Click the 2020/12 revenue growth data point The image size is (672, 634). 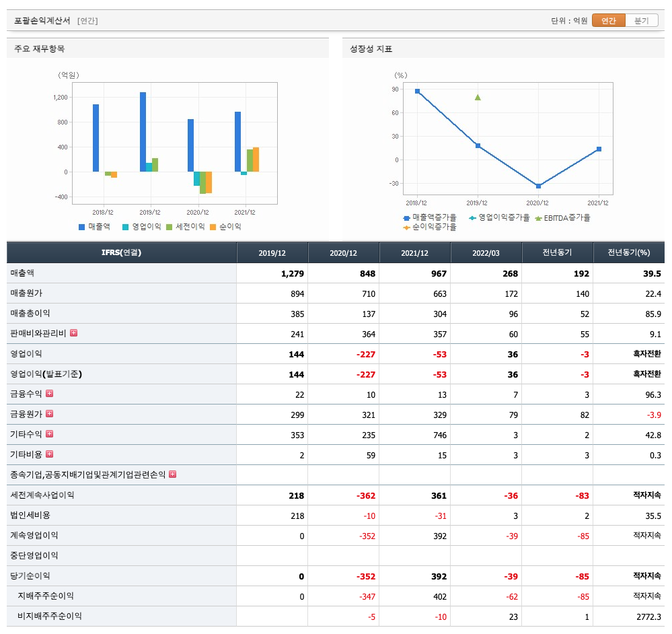click(538, 186)
